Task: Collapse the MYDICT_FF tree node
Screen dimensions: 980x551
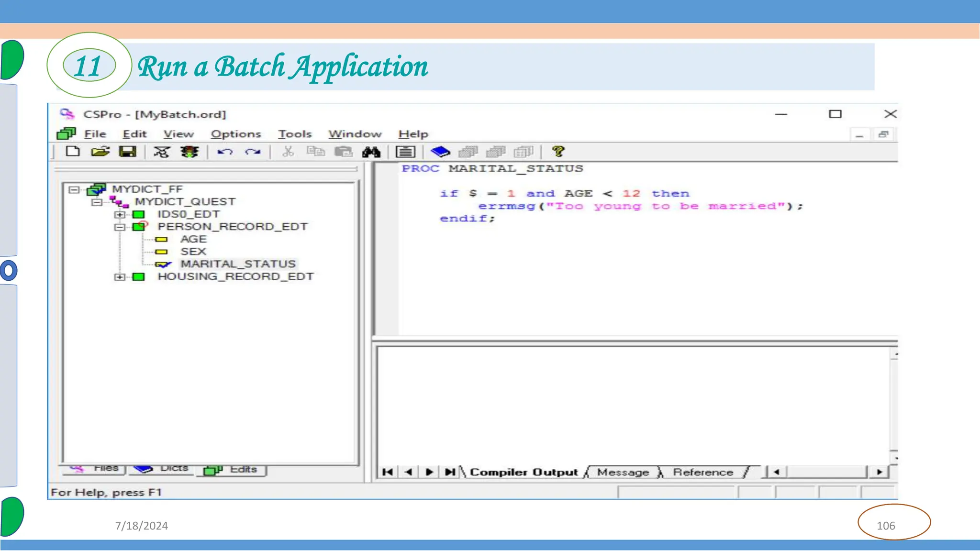Action: pyautogui.click(x=74, y=190)
